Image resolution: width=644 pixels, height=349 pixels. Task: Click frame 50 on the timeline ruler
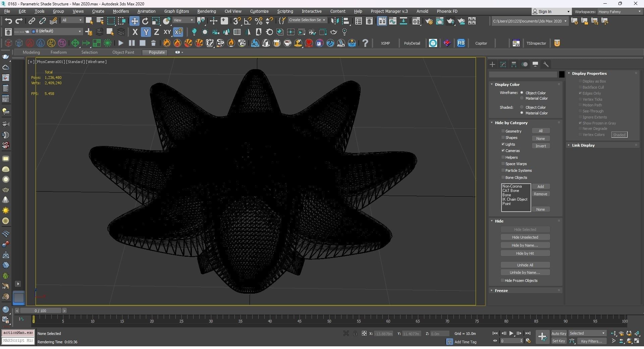point(329,320)
